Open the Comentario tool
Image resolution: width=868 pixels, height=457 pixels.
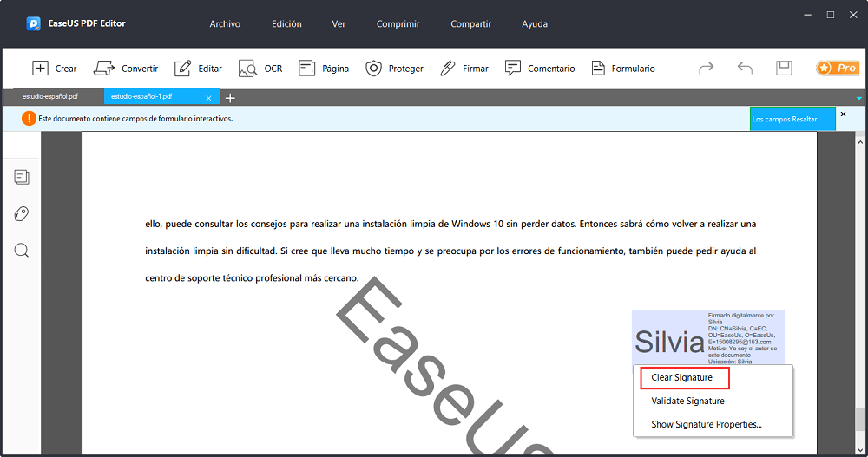click(x=540, y=68)
